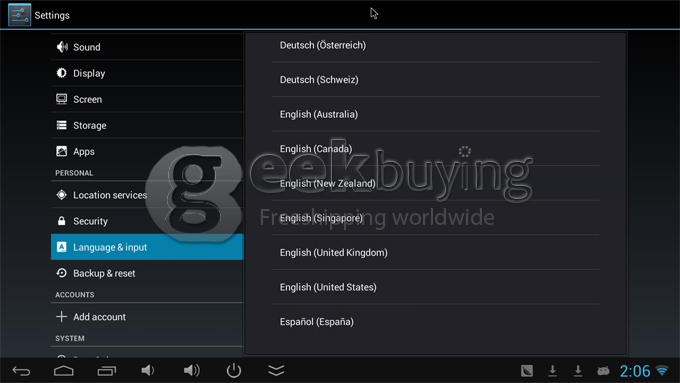
Task: Select English (United States)
Action: (435, 287)
